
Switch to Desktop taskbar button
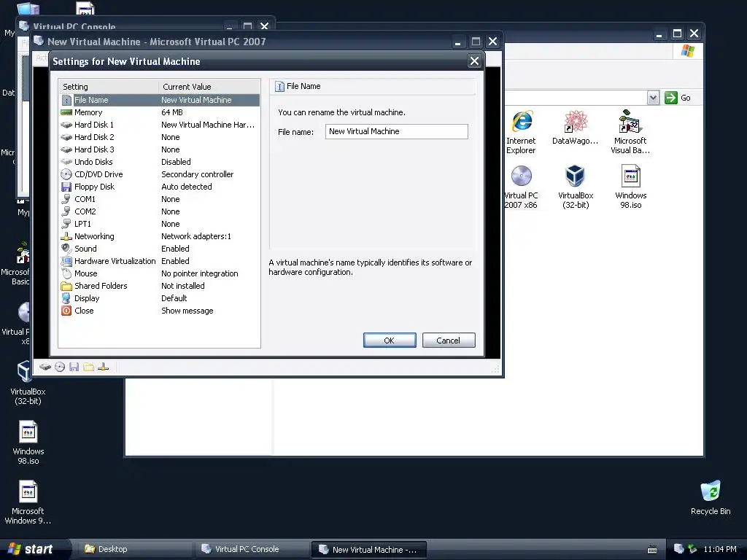(x=135, y=549)
